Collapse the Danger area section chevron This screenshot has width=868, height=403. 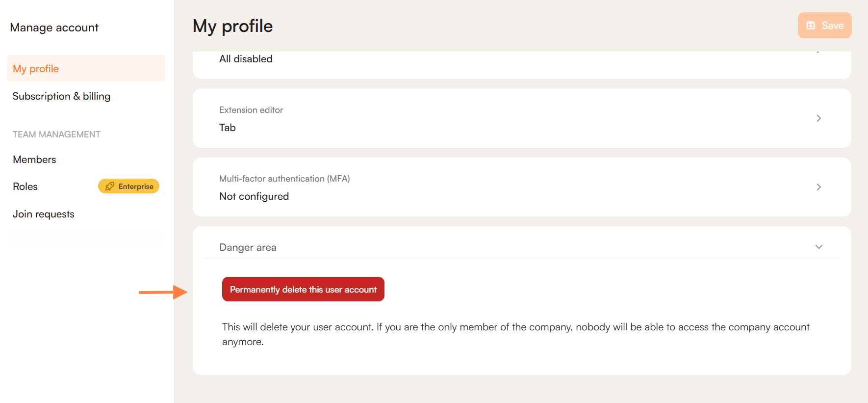[x=818, y=247]
